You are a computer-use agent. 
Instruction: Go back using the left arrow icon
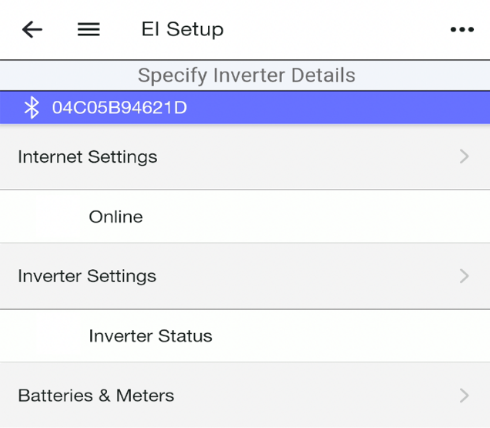tap(32, 29)
